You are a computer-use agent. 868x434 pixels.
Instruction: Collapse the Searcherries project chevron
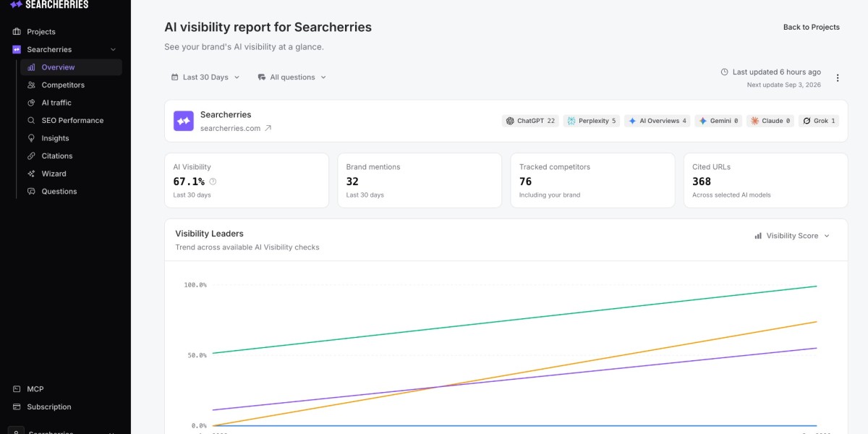113,50
